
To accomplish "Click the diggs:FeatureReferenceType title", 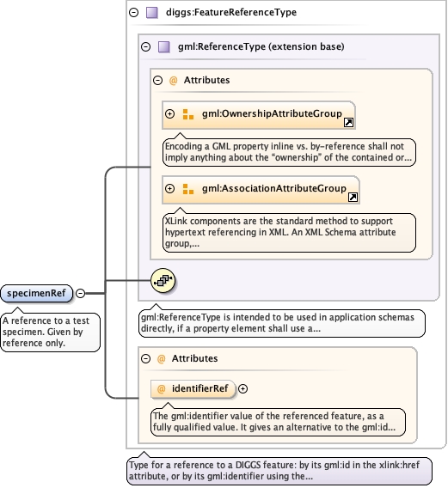I will pos(231,12).
